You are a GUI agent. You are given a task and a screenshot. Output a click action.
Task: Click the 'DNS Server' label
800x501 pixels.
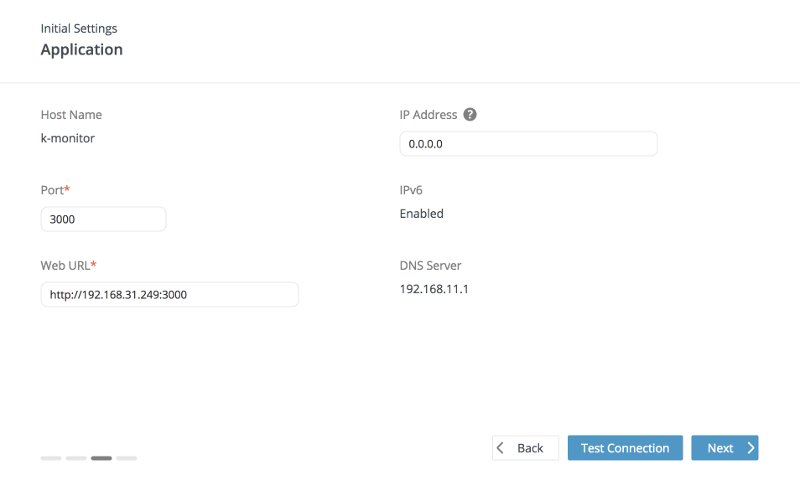pyautogui.click(x=431, y=266)
